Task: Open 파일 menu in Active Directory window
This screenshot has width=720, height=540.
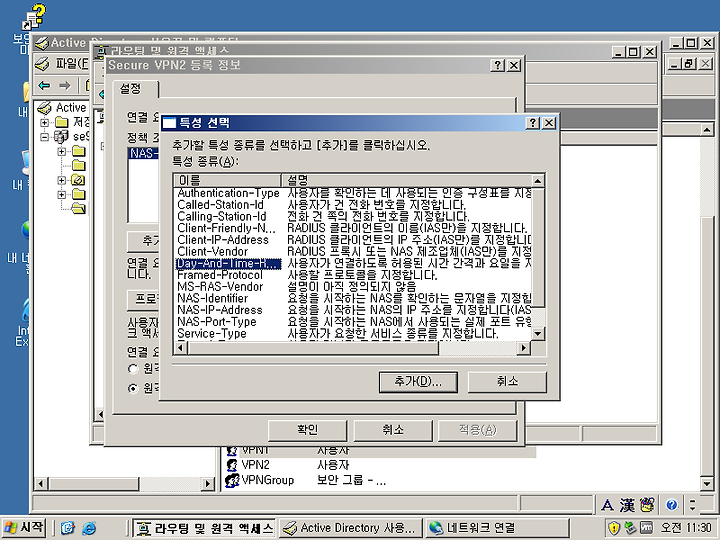Action: [x=71, y=63]
